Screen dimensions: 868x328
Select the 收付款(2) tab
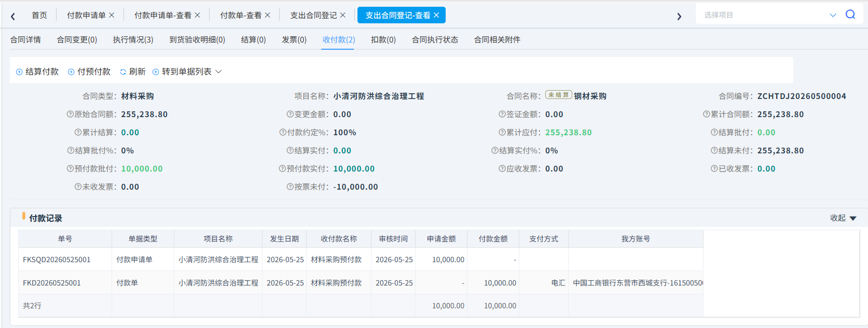point(339,40)
